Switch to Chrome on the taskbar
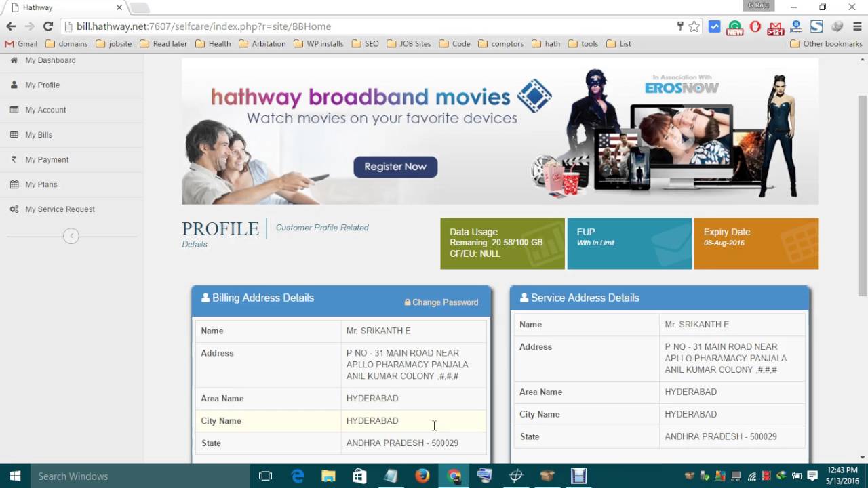Viewport: 868px width, 488px height. [454, 476]
